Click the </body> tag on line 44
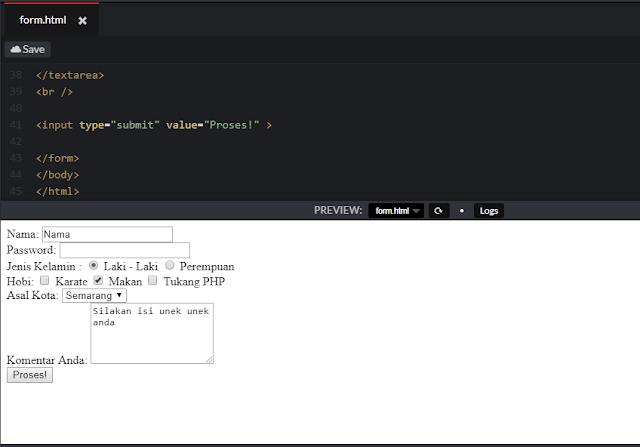This screenshot has width=640, height=447. click(58, 175)
